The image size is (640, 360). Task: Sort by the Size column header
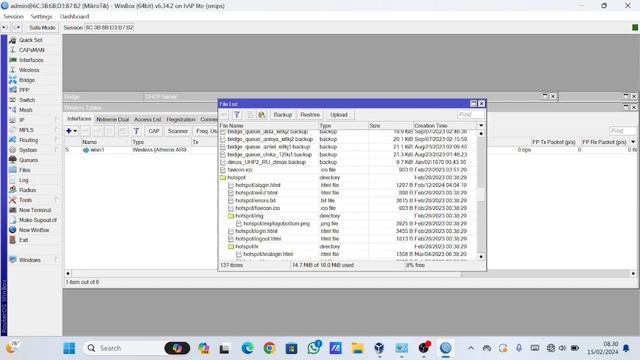(390, 126)
